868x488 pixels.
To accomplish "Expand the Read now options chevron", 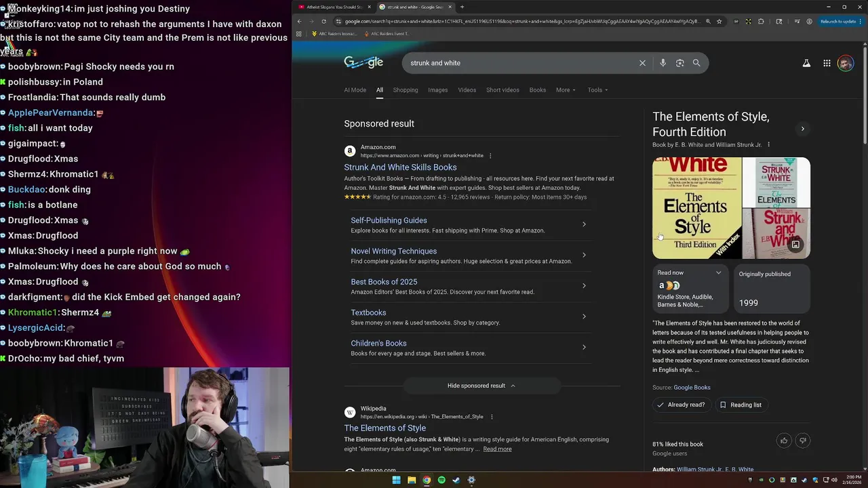I will click(718, 273).
